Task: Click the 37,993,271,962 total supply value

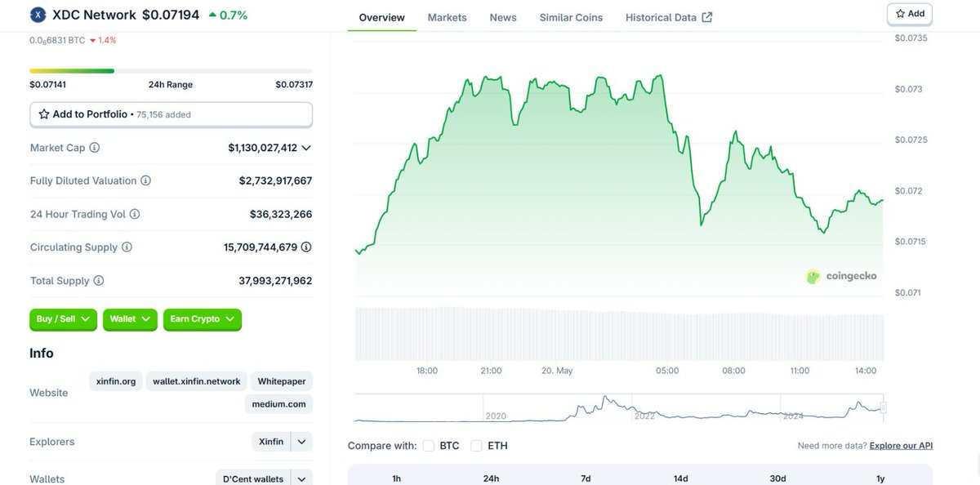Action: coord(275,280)
